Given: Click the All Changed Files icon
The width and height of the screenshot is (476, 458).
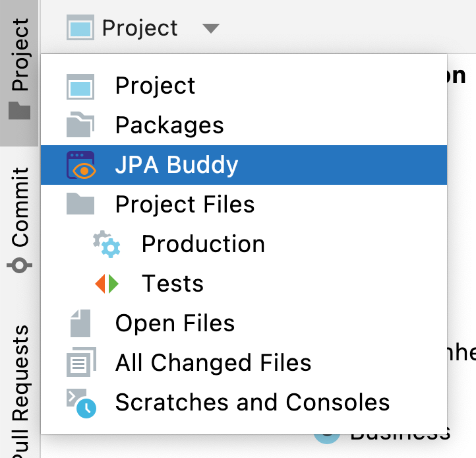Looking at the screenshot, I should (x=81, y=363).
